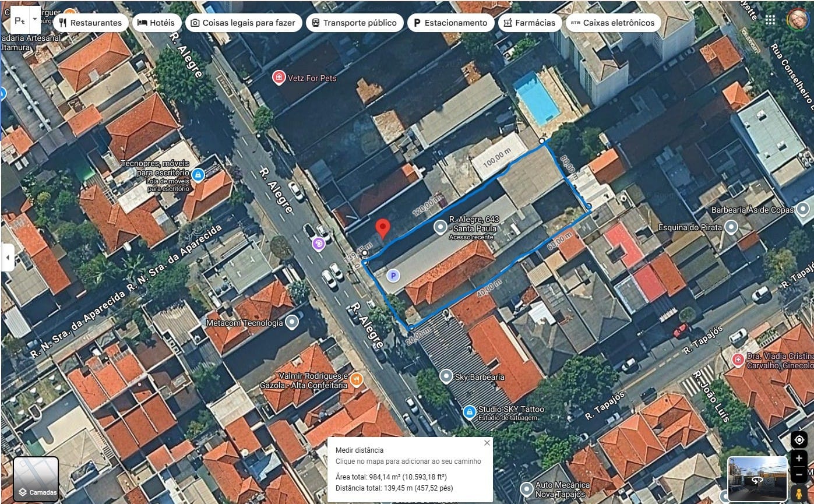Zoom out with the minus button
814x504 pixels.
tap(799, 475)
